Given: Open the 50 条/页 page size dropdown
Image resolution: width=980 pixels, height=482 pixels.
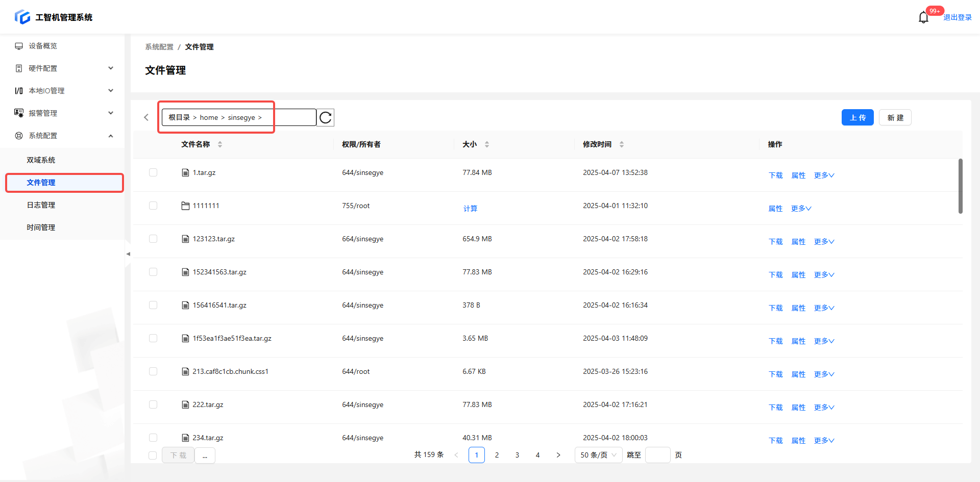Looking at the screenshot, I should 598,455.
